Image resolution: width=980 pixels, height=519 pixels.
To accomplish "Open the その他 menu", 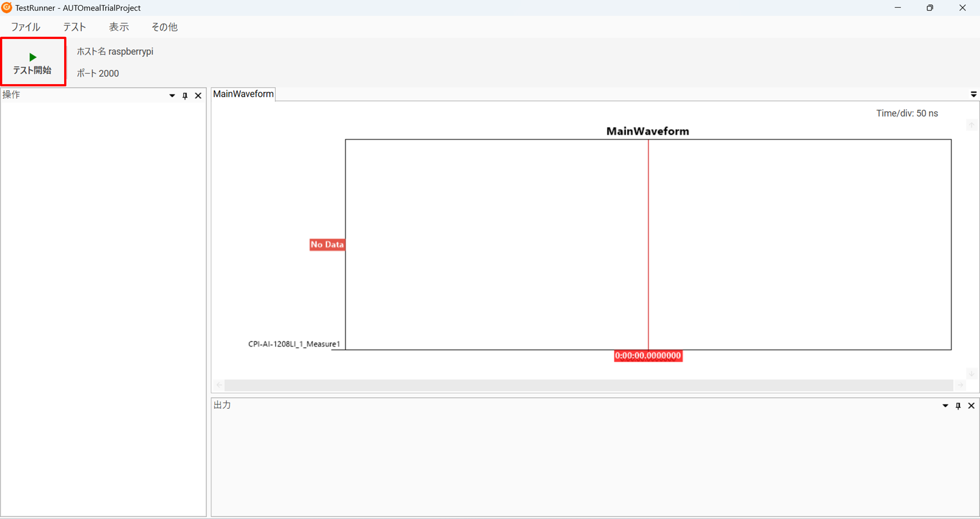I will pos(164,27).
